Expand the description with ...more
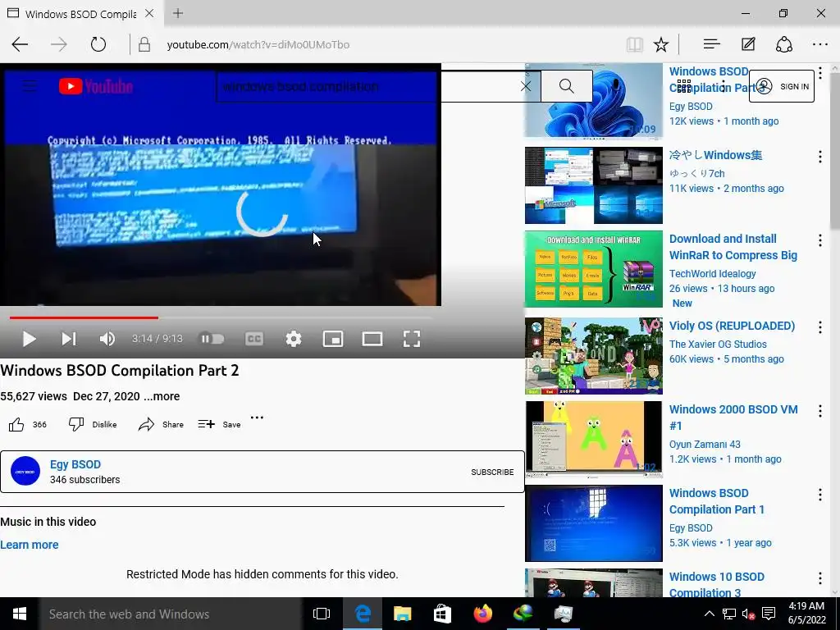The height and width of the screenshot is (630, 840). pos(162,396)
